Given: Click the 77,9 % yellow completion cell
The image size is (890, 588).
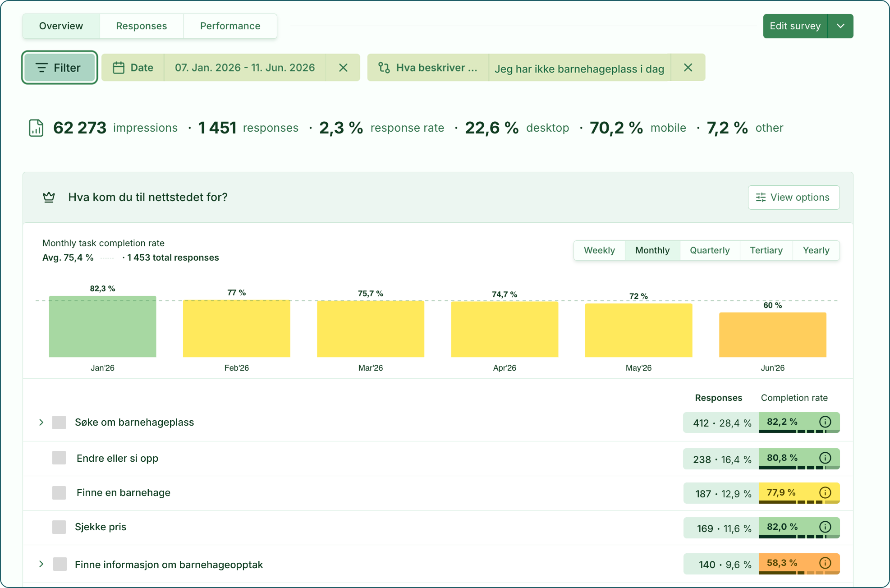Looking at the screenshot, I should 799,493.
